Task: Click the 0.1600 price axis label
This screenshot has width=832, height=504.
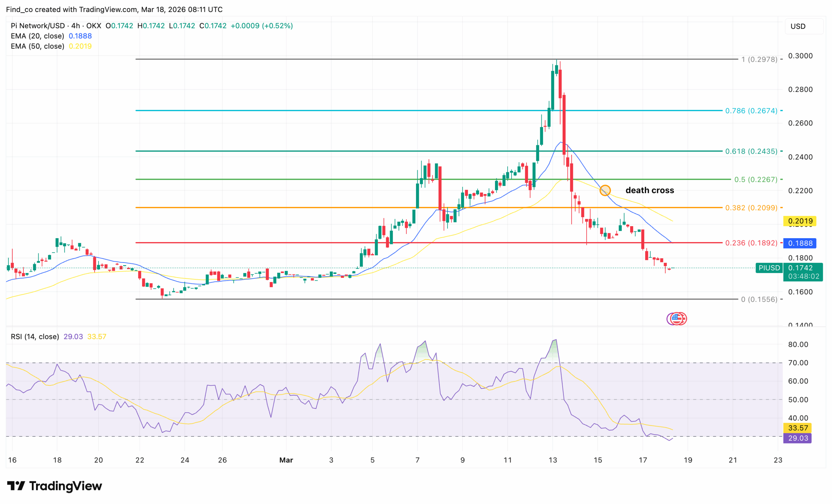Action: [x=800, y=292]
